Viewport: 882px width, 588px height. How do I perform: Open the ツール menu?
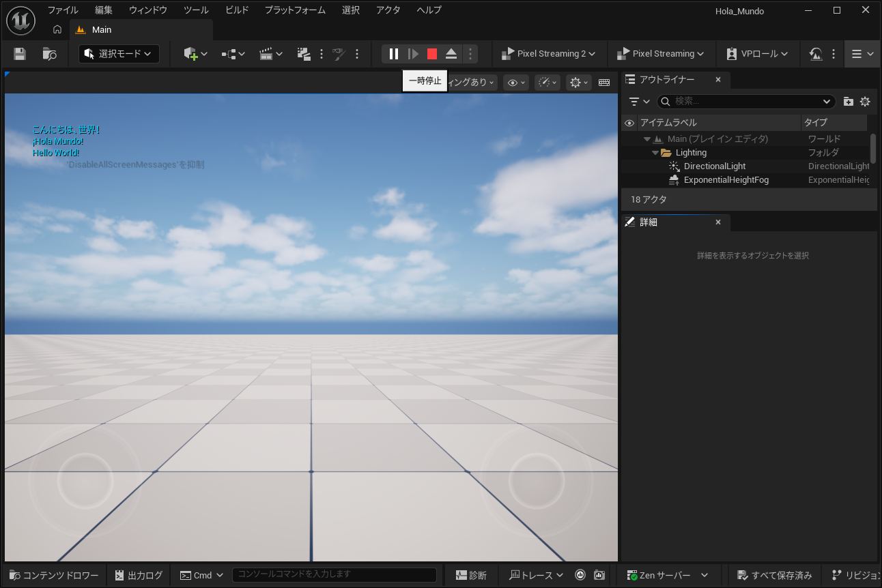(x=197, y=10)
